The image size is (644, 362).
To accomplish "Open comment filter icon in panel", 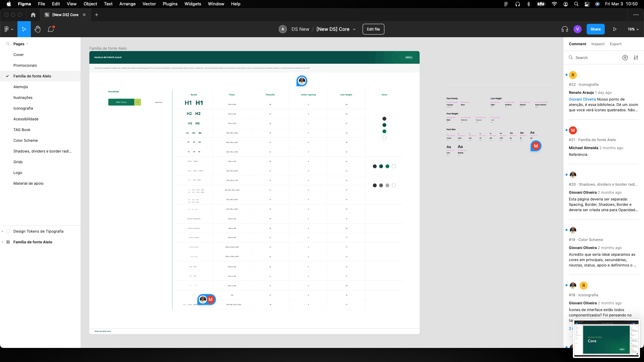I will [625, 58].
